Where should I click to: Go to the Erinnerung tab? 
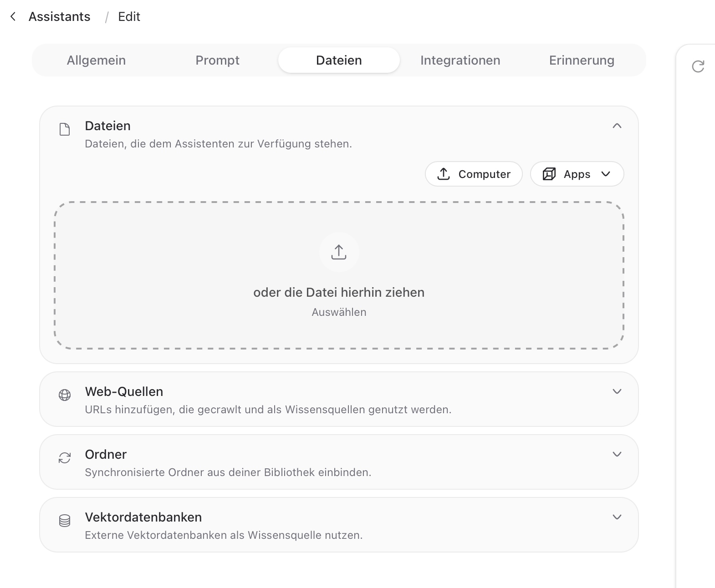click(582, 60)
